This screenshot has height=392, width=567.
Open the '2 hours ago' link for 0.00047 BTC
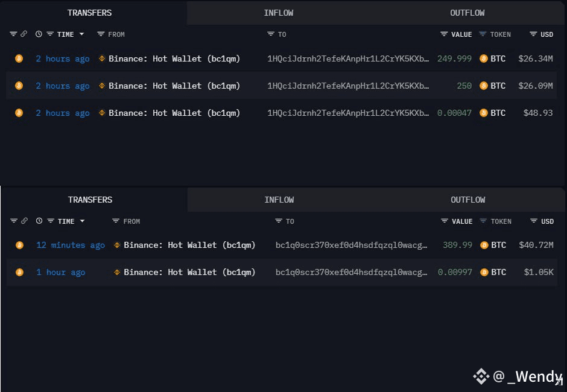63,113
